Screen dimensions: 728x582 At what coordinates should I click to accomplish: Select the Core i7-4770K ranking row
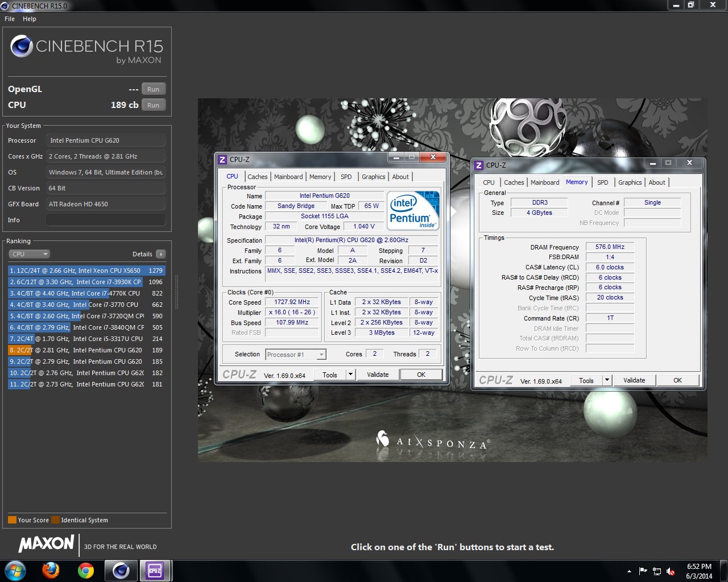point(86,293)
